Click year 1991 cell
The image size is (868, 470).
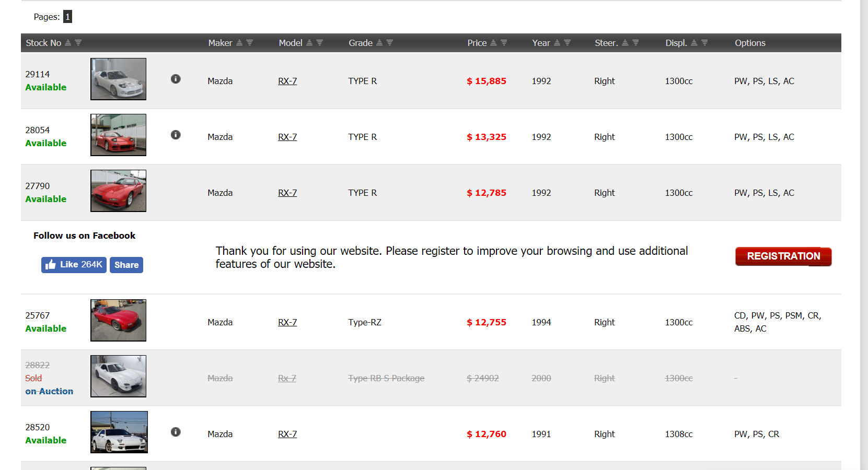tap(541, 434)
